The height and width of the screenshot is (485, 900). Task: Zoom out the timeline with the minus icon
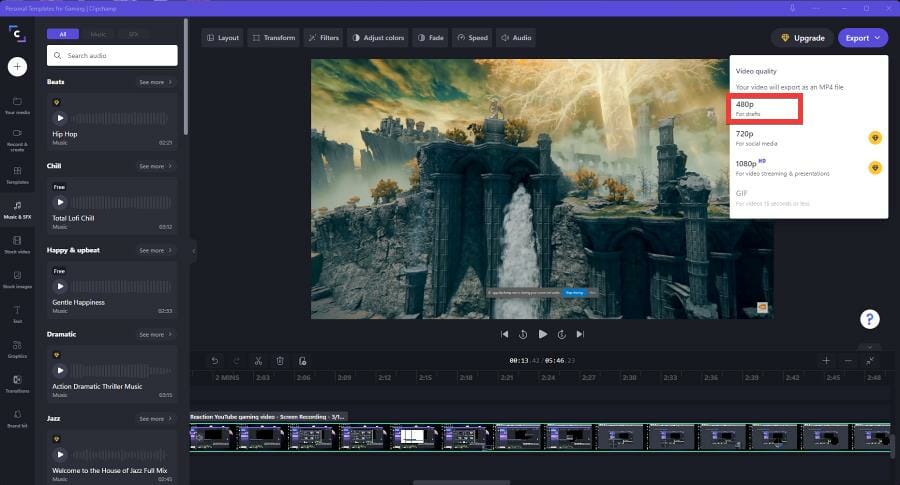click(848, 360)
